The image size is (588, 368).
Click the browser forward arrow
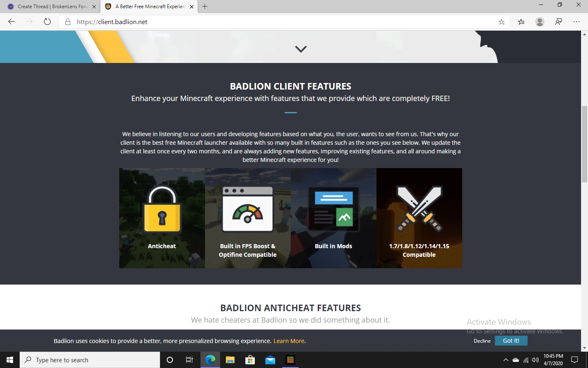coord(29,22)
